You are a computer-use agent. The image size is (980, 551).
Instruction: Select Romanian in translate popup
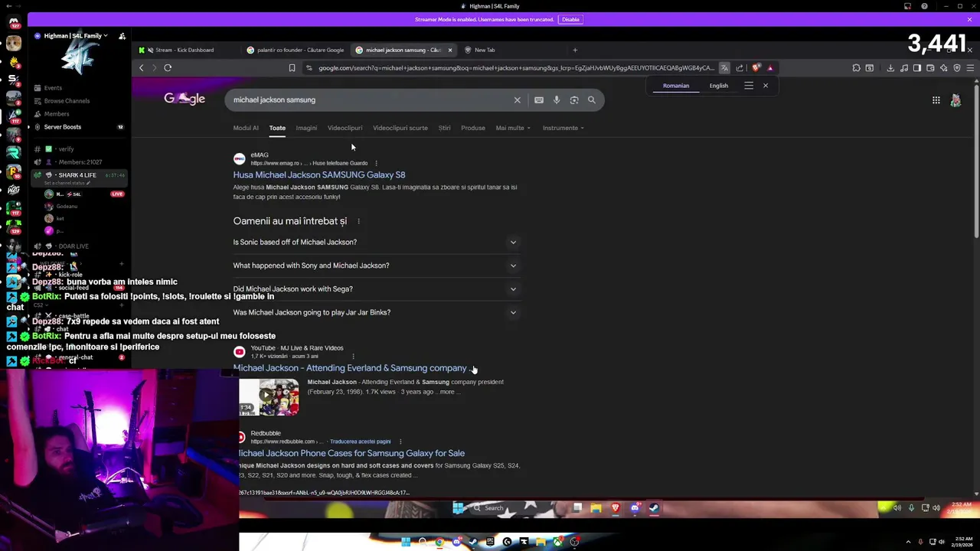point(676,86)
